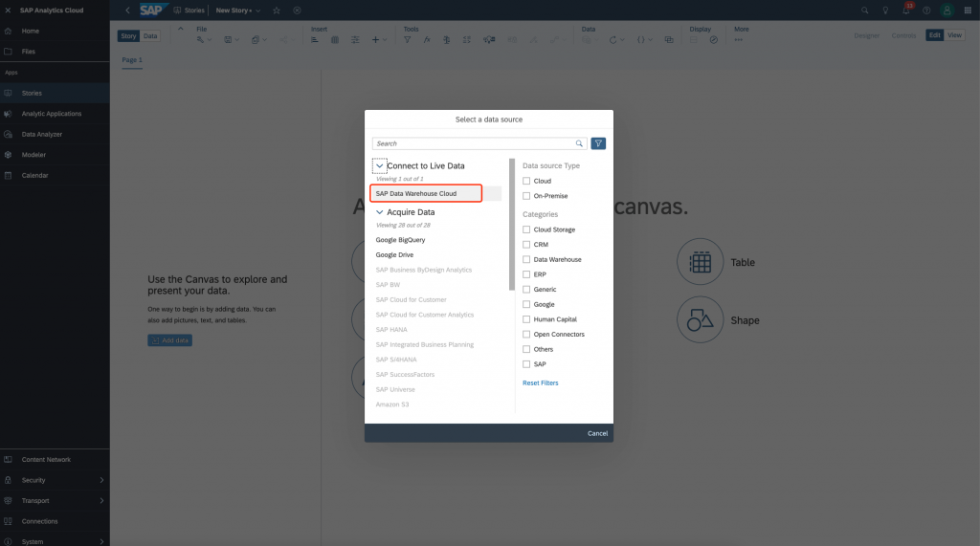Expand the Security menu arrow
980x546 pixels.
pyautogui.click(x=101, y=480)
